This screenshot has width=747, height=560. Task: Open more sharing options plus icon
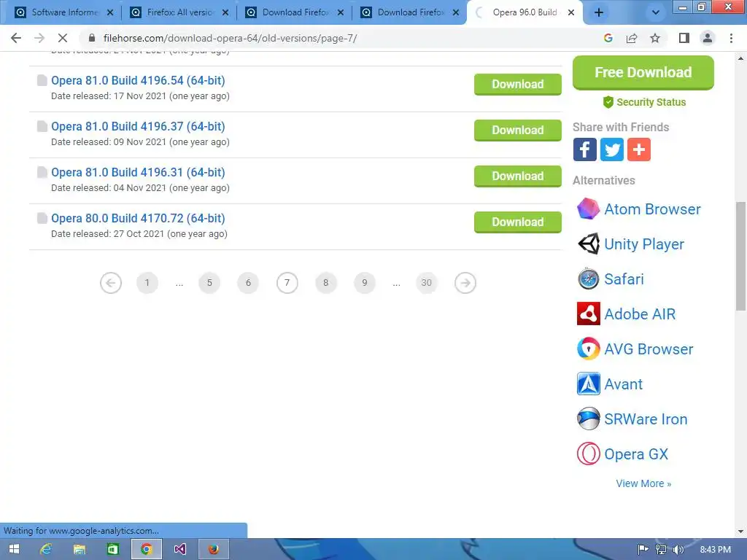tap(639, 149)
